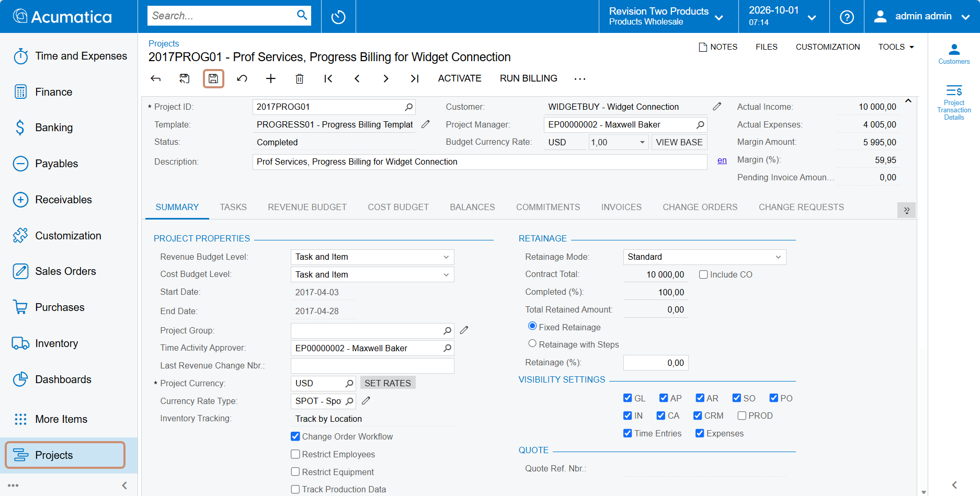980x496 pixels.
Task: Open the REVENUE BUDGET tab
Action: 307,207
